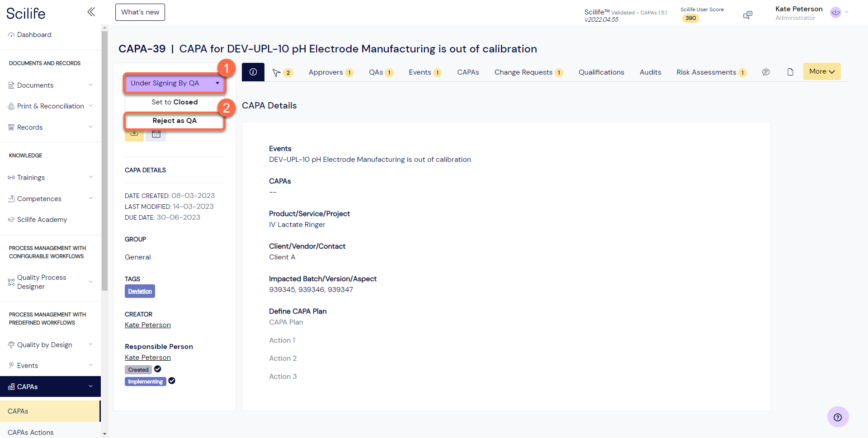Switch to the QAs tab
This screenshot has height=438, width=868.
click(x=381, y=72)
